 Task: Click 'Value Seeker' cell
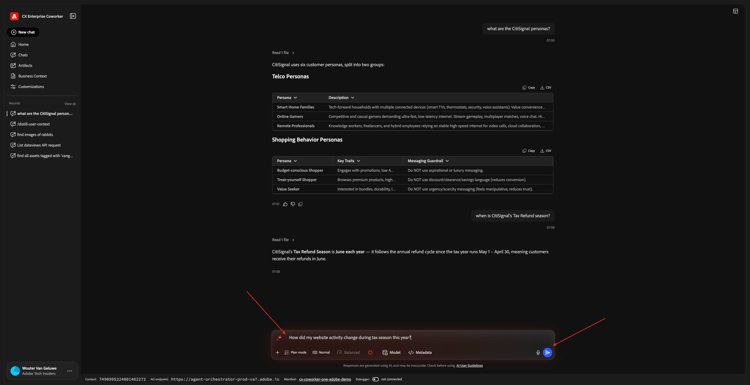(x=288, y=189)
